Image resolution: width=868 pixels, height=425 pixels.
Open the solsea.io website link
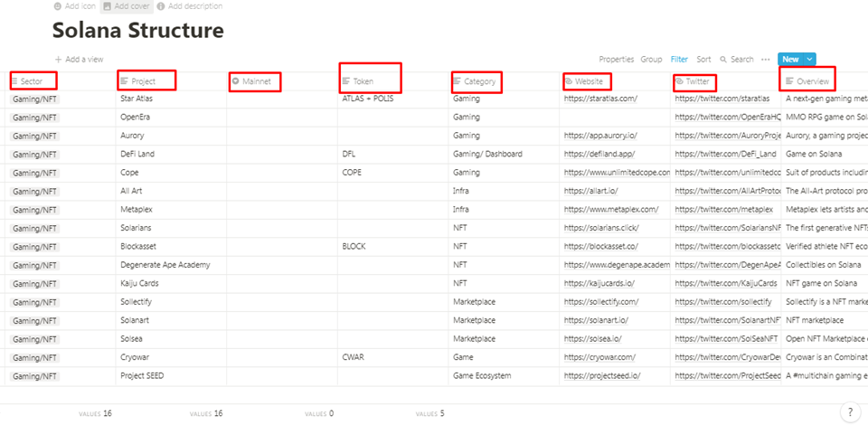[x=593, y=339]
